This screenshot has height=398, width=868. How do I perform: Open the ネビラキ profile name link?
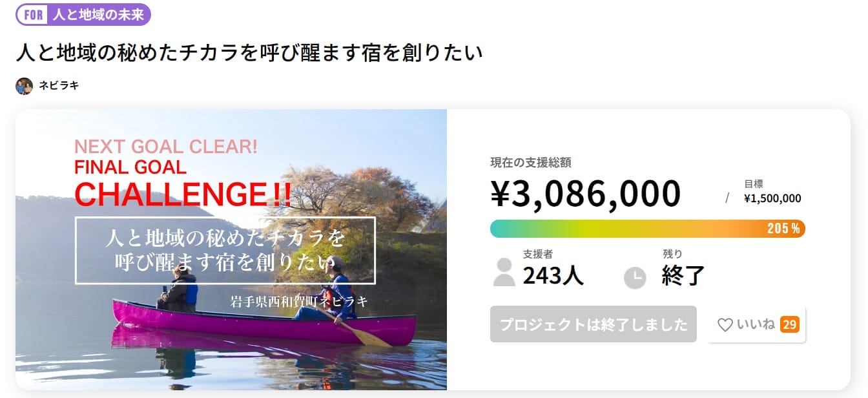click(x=59, y=85)
